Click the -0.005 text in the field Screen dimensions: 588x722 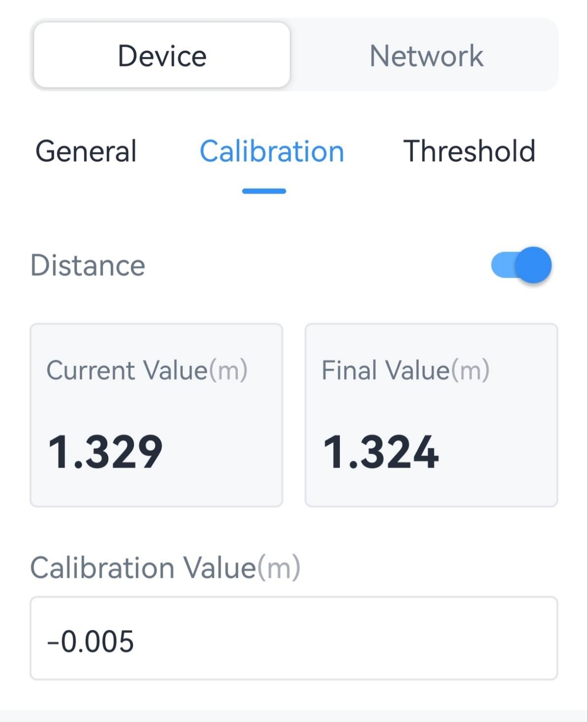point(91,641)
